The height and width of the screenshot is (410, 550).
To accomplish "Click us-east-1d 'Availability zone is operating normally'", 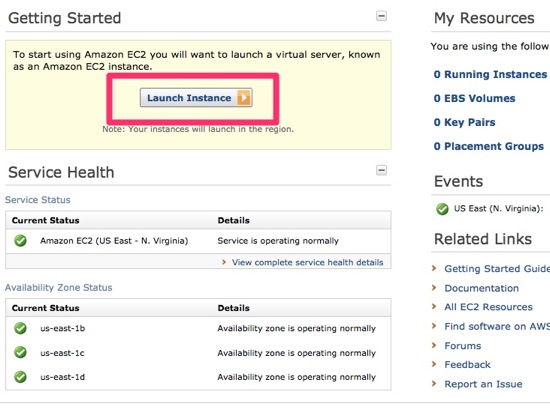I will click(x=296, y=377).
